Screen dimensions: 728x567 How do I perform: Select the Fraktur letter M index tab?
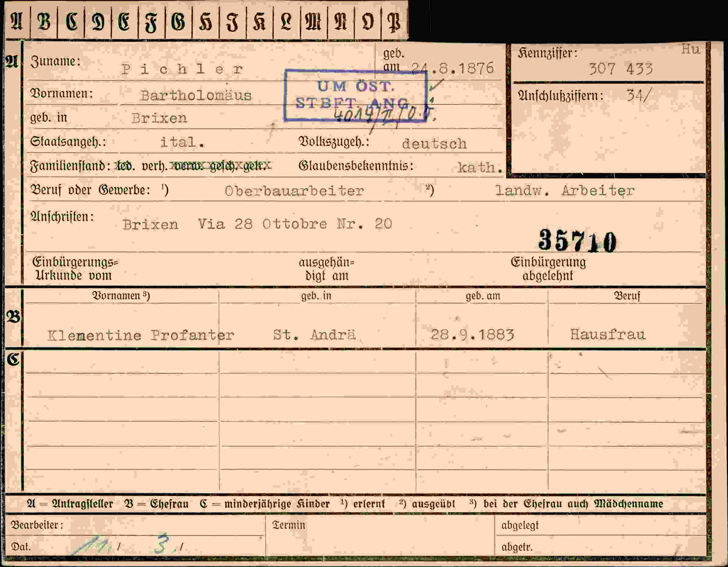coord(314,22)
